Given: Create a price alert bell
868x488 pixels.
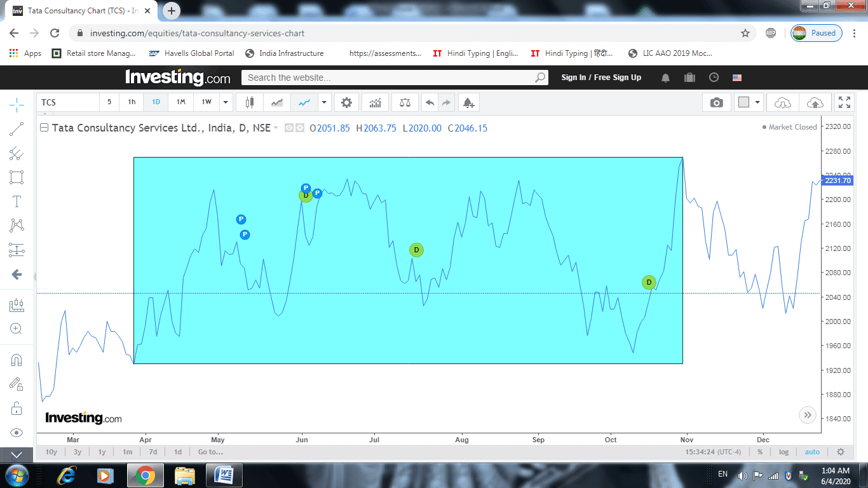Looking at the screenshot, I should tap(468, 102).
